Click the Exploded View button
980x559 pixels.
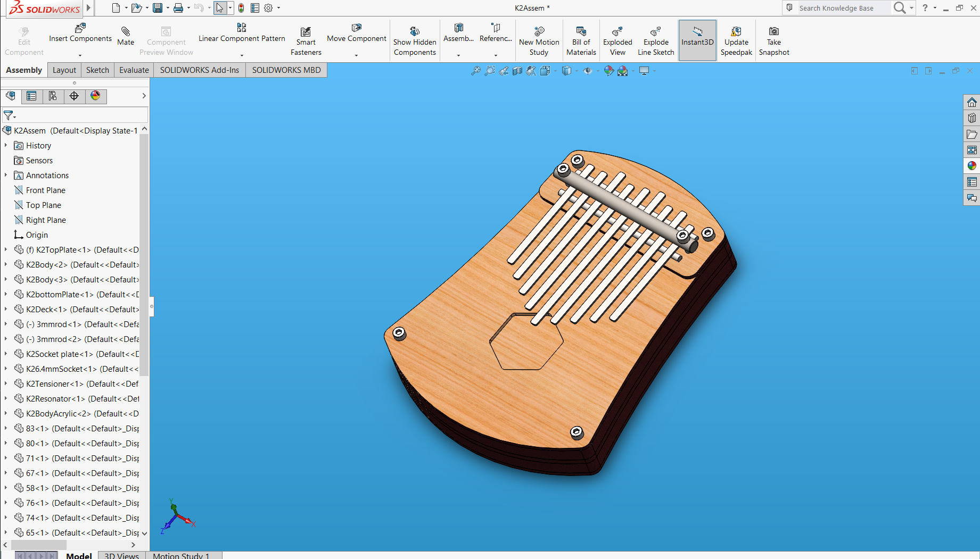tap(617, 40)
